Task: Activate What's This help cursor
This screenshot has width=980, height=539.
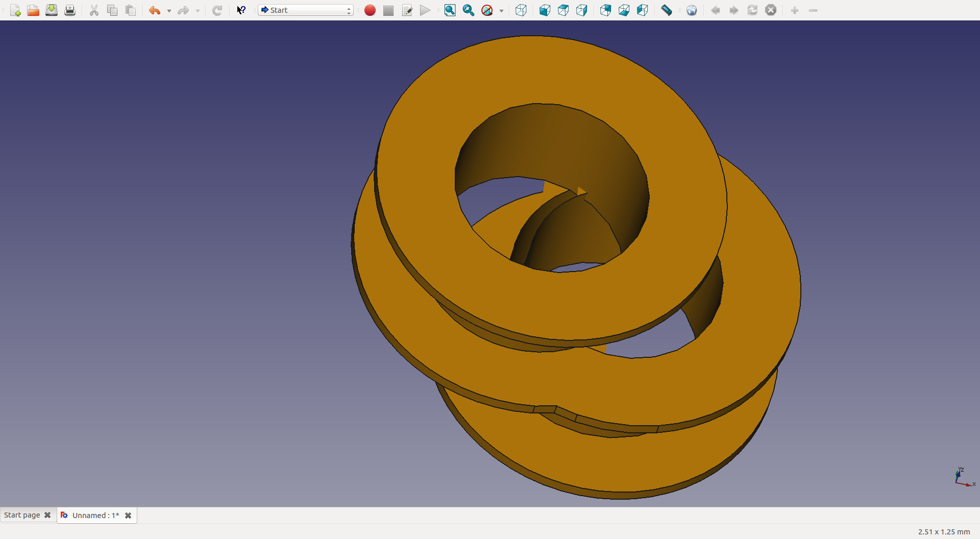Action: point(241,10)
